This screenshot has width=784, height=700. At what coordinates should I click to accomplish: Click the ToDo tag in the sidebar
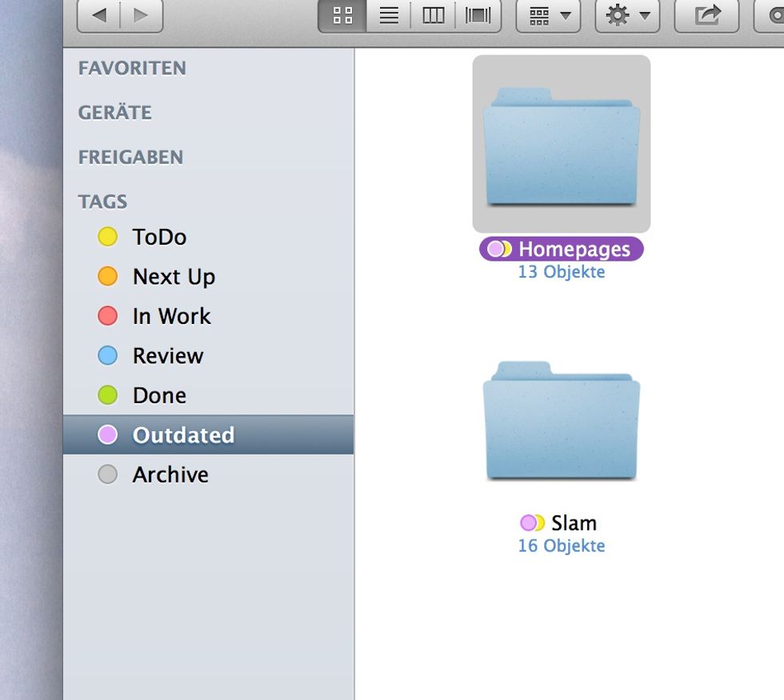point(208,237)
